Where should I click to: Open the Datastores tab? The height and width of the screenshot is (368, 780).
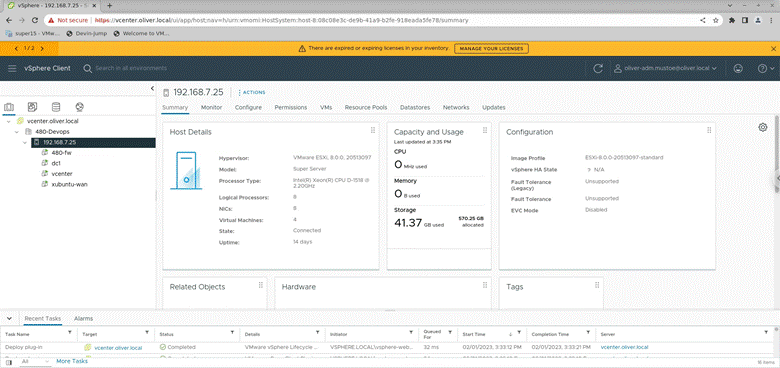(x=415, y=107)
